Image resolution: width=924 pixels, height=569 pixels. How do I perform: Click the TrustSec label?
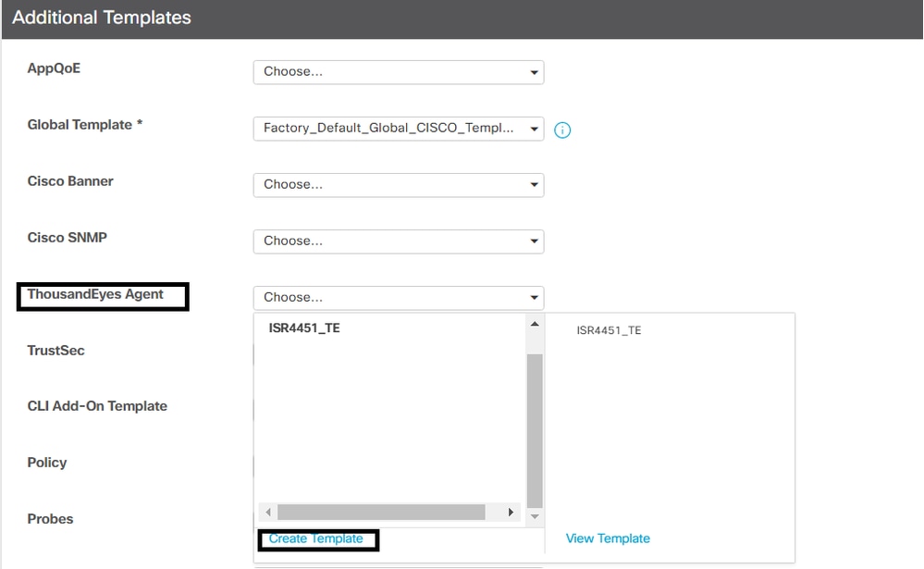56,351
